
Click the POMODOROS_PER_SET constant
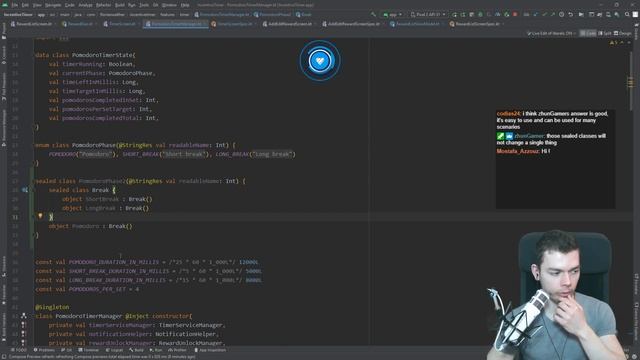coord(98,289)
